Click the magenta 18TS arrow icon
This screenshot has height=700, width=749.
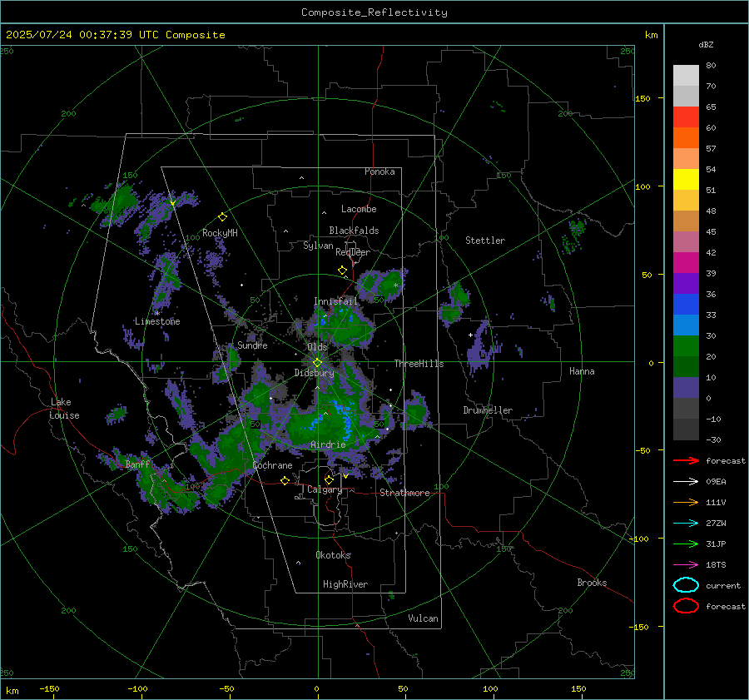686,565
